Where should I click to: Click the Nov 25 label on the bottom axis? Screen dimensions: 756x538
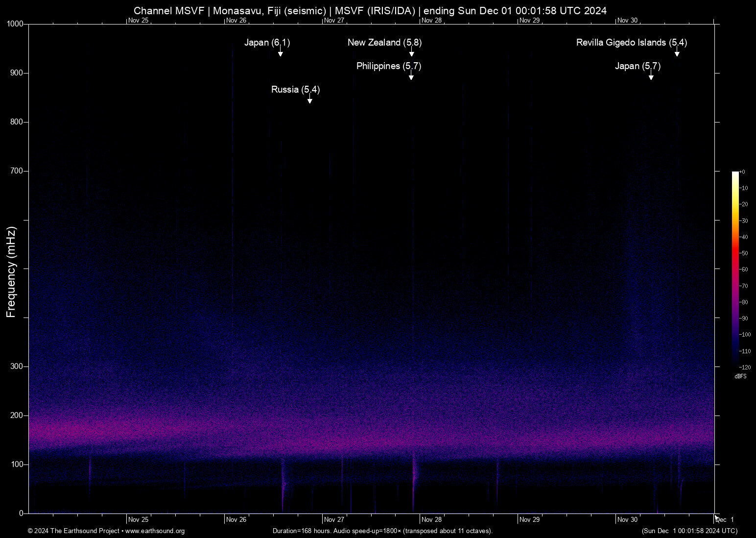coord(138,520)
